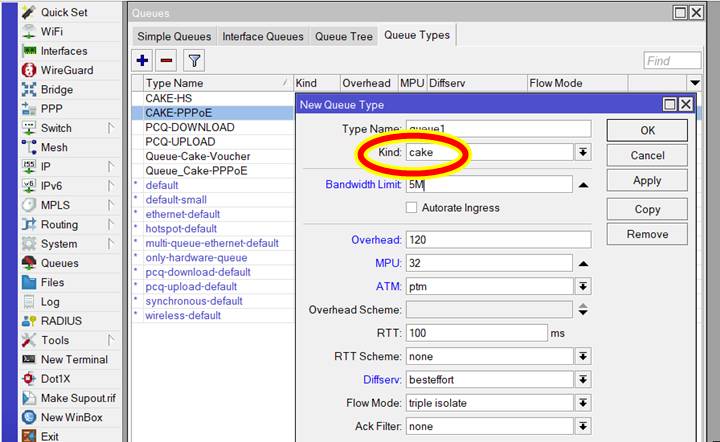
Task: Open Quick Set from the sidebar
Action: click(x=64, y=12)
